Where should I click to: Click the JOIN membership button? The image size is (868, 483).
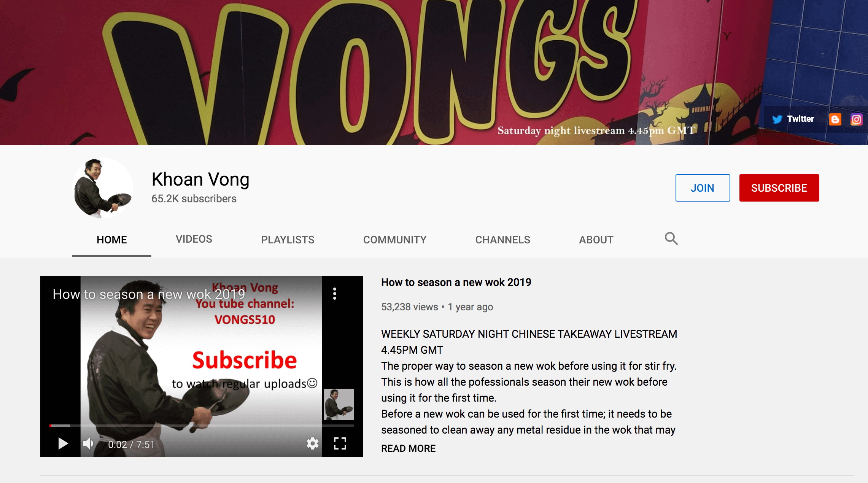[703, 188]
